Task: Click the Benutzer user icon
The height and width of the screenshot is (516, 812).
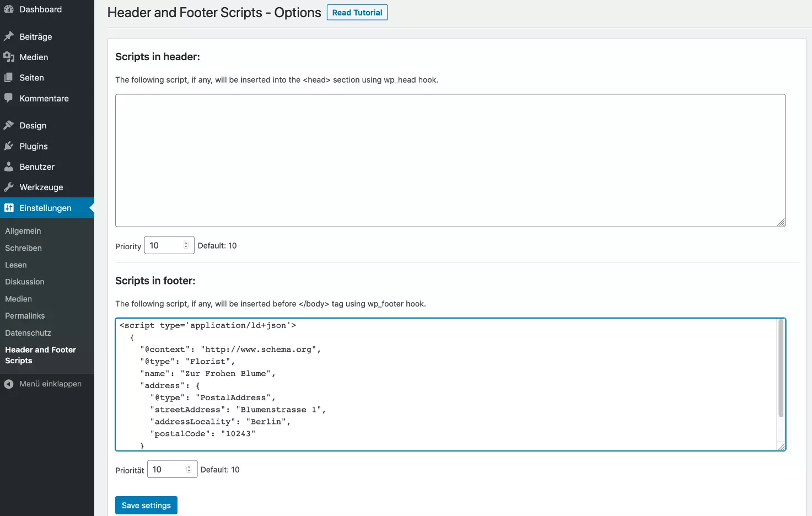Action: [9, 166]
